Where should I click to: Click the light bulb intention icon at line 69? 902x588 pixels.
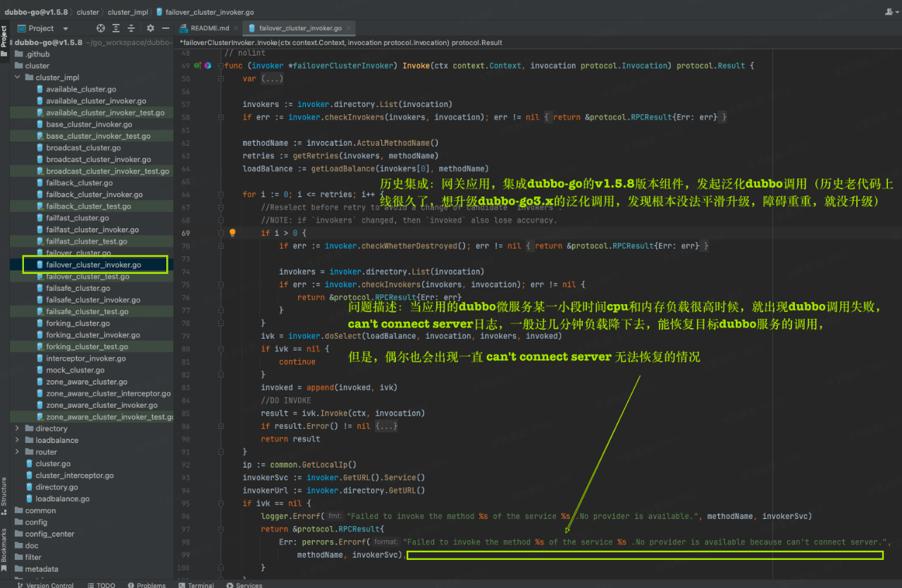click(x=232, y=232)
